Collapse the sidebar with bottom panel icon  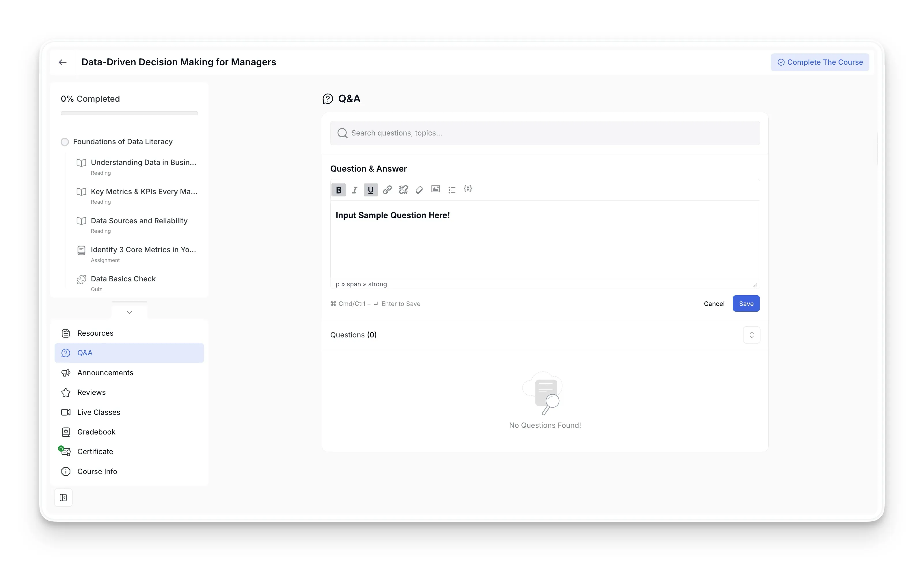pyautogui.click(x=63, y=497)
